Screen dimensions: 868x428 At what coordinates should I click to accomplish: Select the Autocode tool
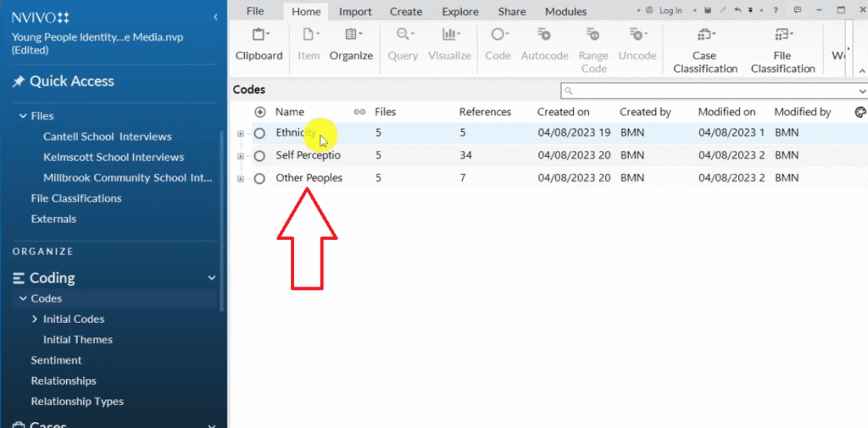(x=544, y=44)
